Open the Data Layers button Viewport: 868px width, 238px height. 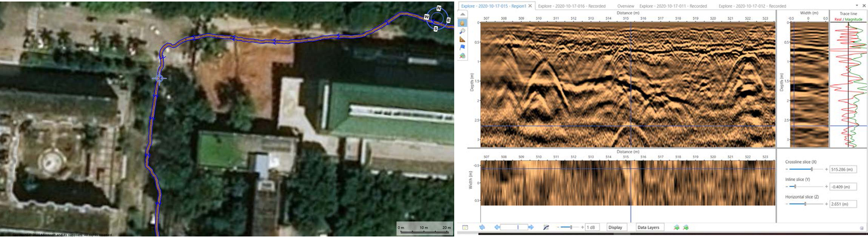click(x=648, y=227)
